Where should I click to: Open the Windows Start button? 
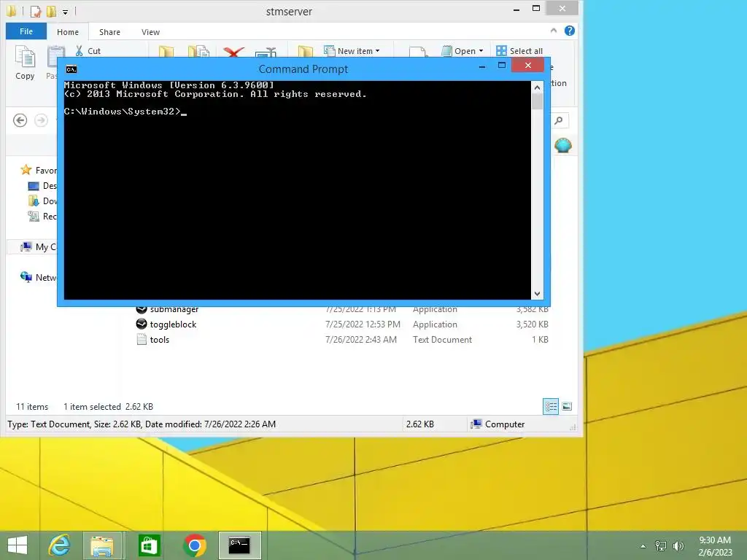click(18, 545)
